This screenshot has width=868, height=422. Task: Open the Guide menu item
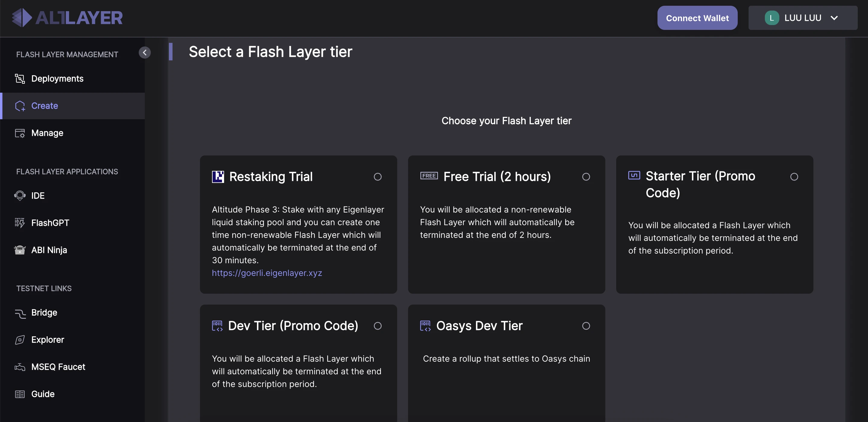coord(43,394)
